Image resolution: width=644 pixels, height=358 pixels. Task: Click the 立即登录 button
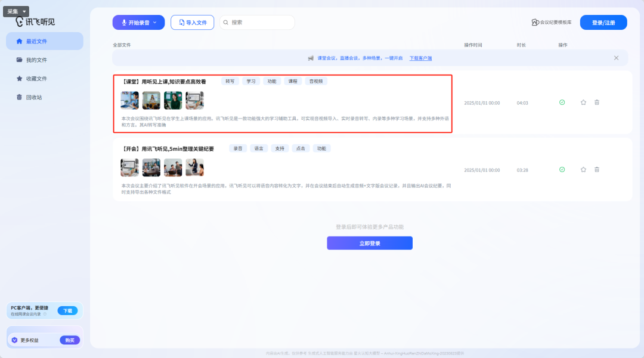coord(369,243)
